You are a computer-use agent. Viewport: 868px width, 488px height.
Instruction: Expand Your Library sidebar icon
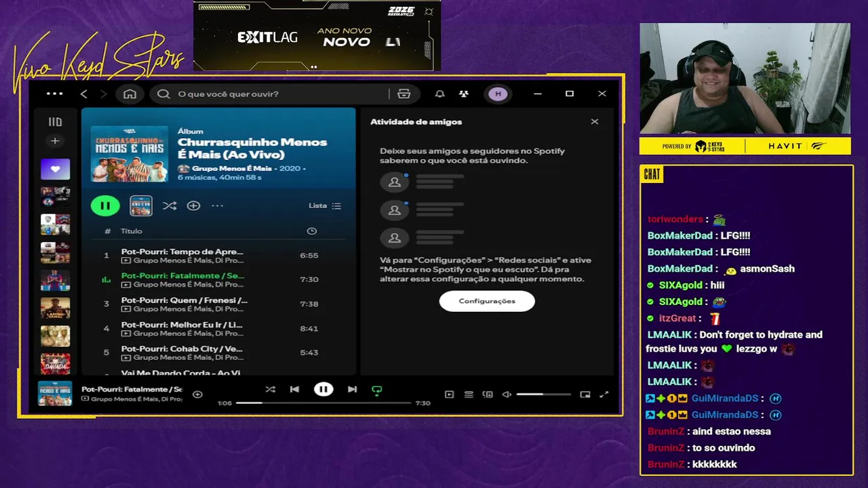click(x=55, y=122)
